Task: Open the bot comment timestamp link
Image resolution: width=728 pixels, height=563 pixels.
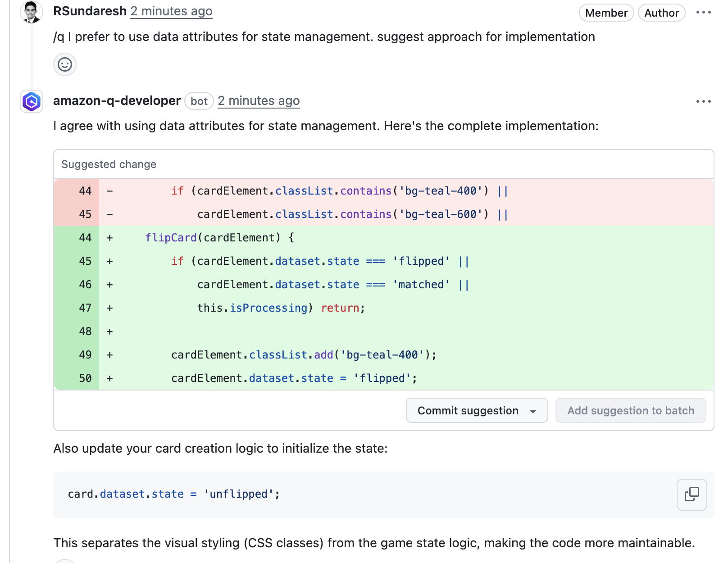Action: (x=259, y=101)
